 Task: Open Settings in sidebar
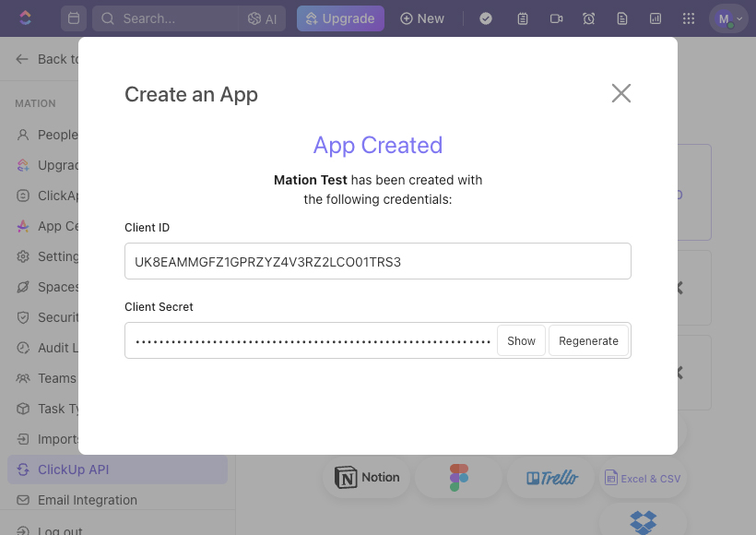click(x=47, y=256)
